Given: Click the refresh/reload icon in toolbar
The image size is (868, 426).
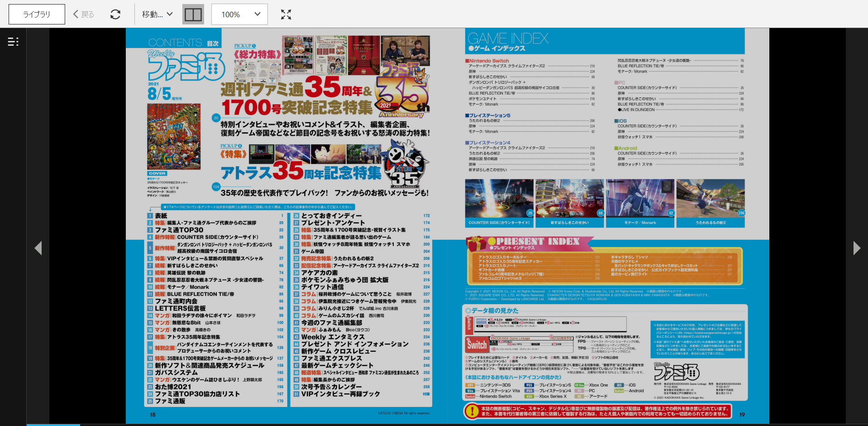Looking at the screenshot, I should [x=115, y=14].
